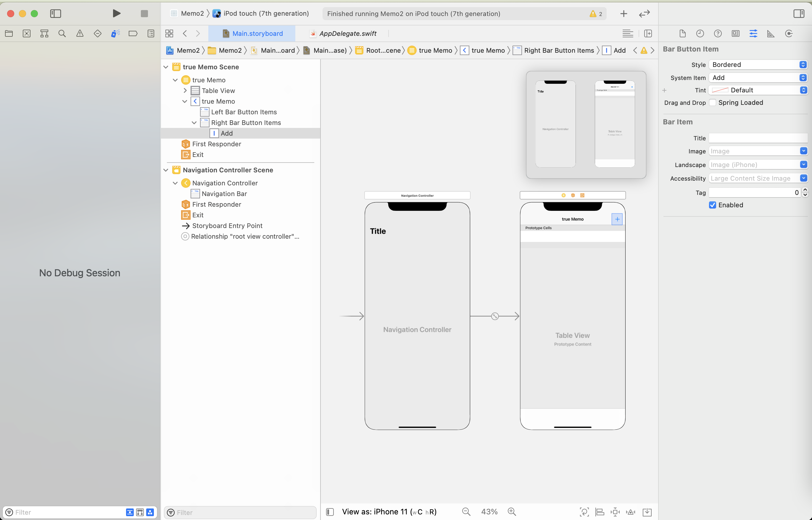Toggle the document outline button
812x520 pixels.
point(330,512)
